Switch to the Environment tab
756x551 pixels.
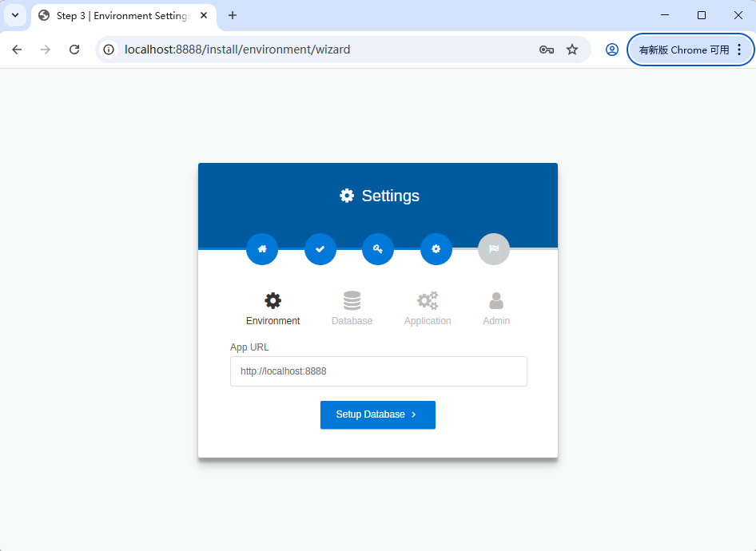(x=273, y=309)
